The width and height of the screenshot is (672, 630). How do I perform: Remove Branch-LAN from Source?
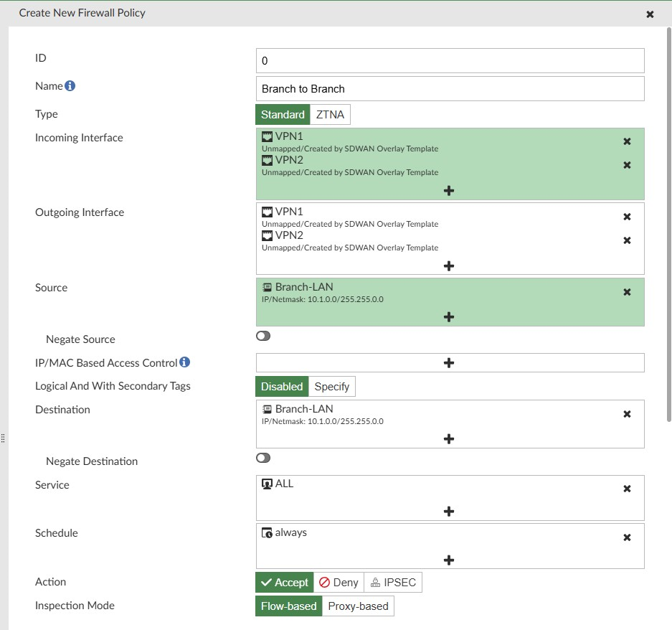(627, 292)
